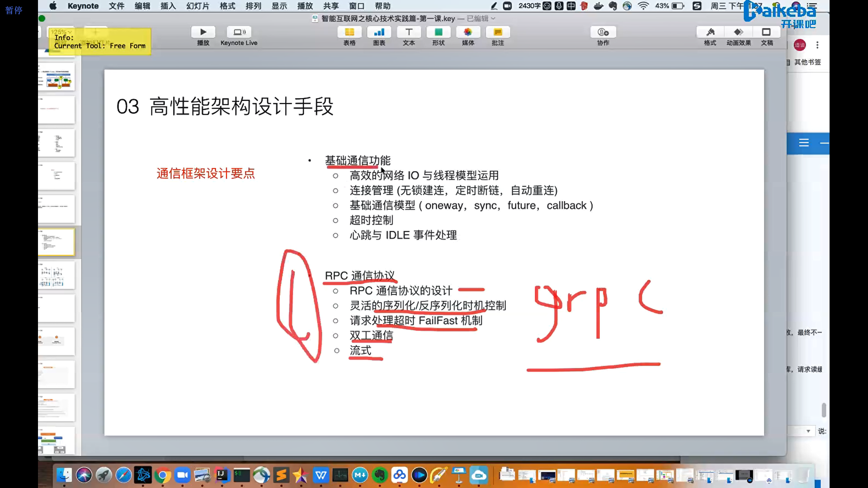Select the highlighted current slide thumbnail
This screenshot has height=488, width=868.
[57, 242]
